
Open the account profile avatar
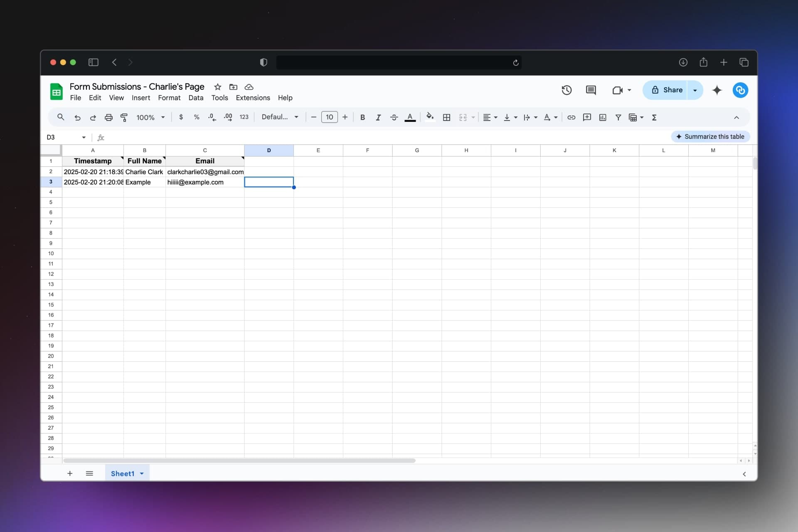click(740, 90)
